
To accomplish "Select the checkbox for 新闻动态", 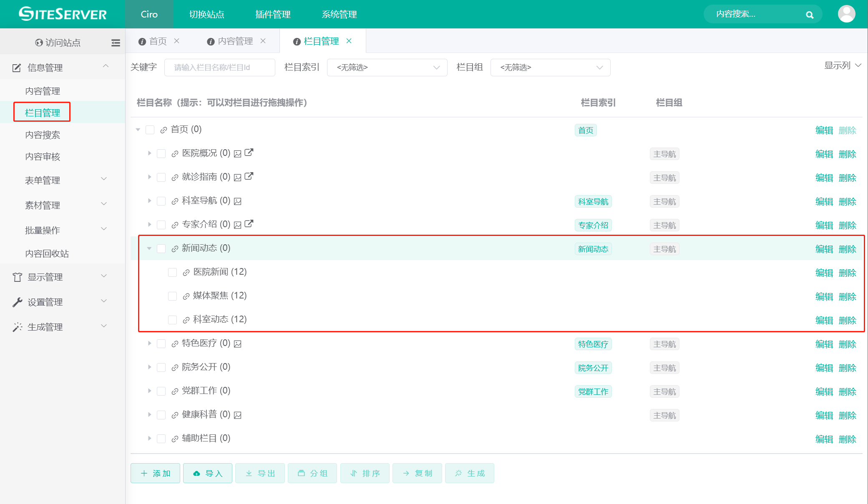I will [161, 248].
